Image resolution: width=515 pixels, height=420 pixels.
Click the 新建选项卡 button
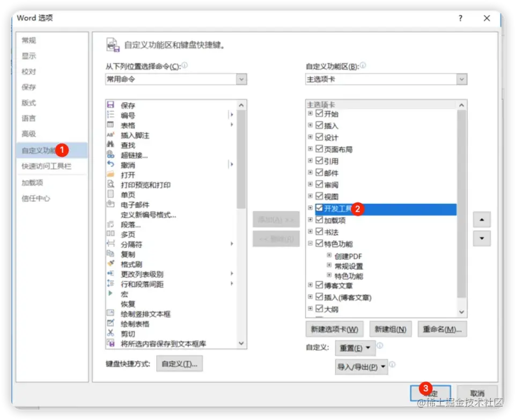point(334,329)
